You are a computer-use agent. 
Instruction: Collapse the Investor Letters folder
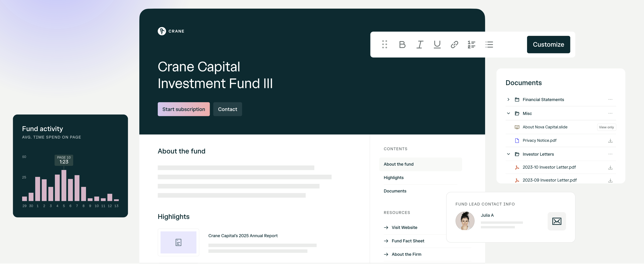point(508,154)
